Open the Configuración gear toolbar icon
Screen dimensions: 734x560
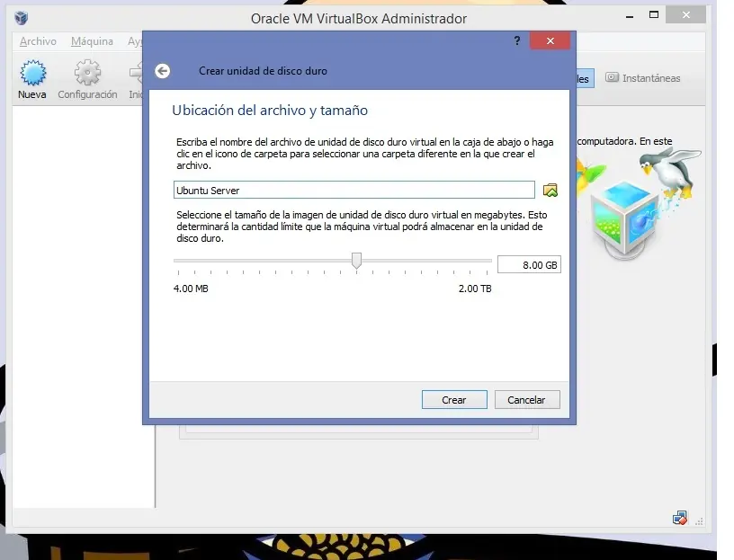click(x=87, y=79)
